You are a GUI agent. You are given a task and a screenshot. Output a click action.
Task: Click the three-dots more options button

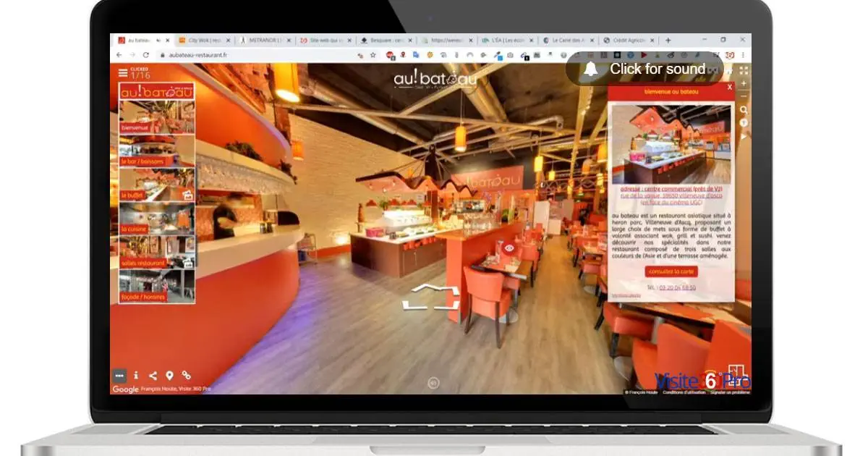[x=119, y=376]
